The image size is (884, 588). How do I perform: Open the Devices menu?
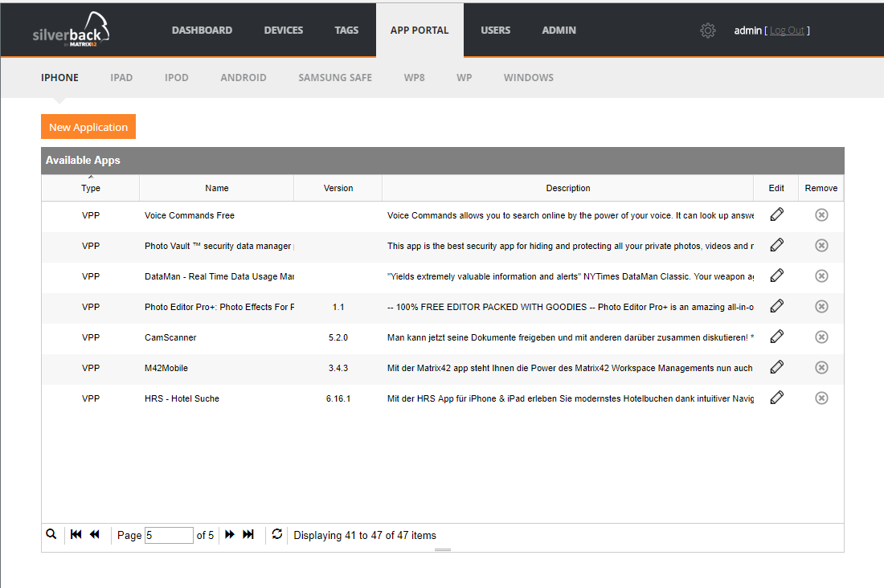tap(284, 31)
